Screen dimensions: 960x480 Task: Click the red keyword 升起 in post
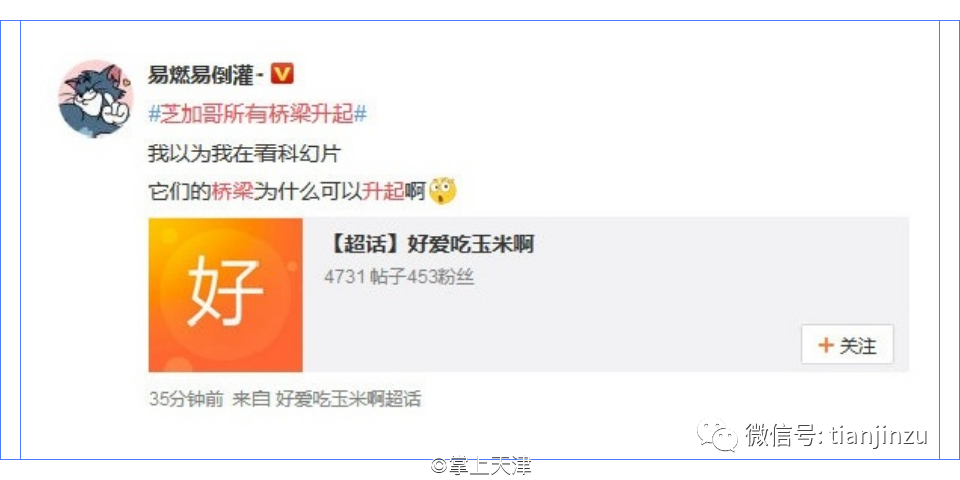(x=383, y=192)
